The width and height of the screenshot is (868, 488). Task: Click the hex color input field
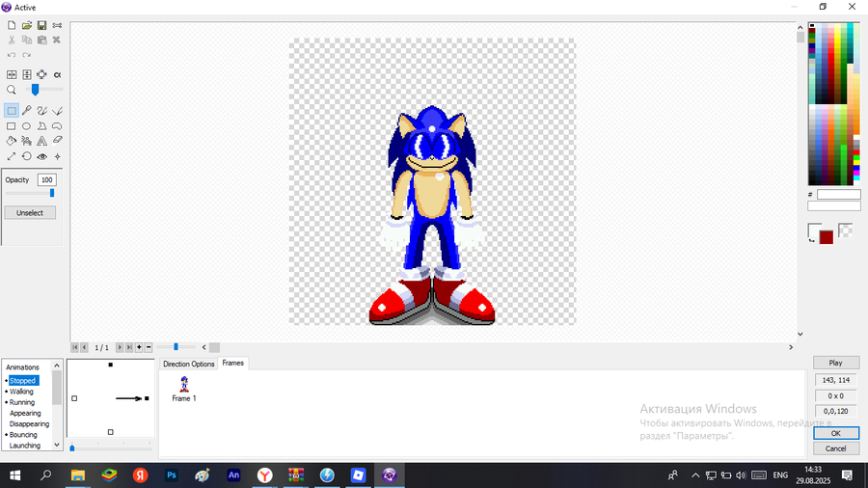point(839,194)
